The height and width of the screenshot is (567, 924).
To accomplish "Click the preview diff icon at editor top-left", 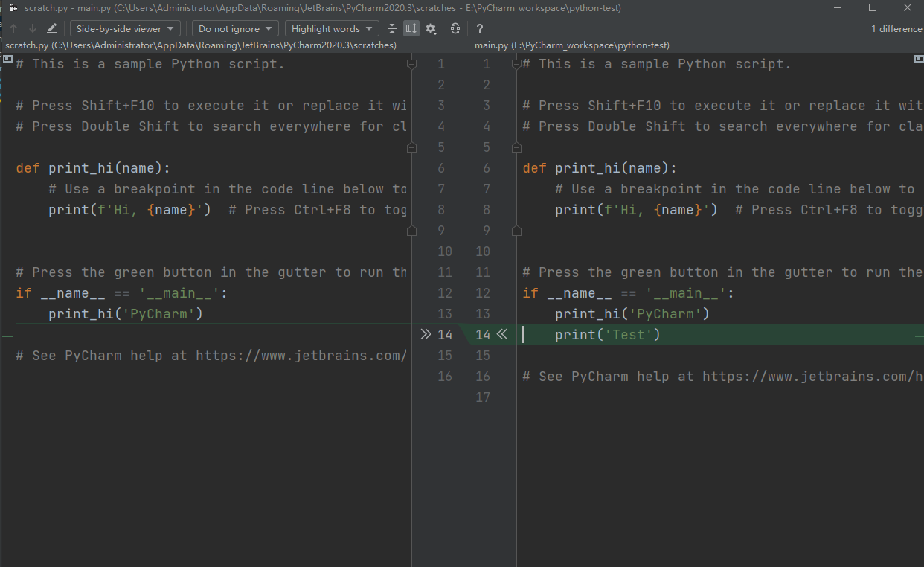I will [8, 58].
